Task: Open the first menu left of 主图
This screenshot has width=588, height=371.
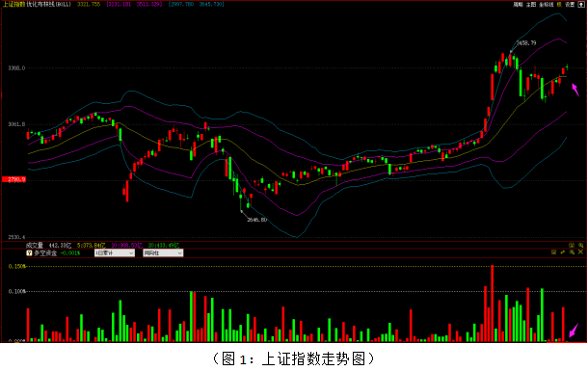Action: tap(518, 5)
